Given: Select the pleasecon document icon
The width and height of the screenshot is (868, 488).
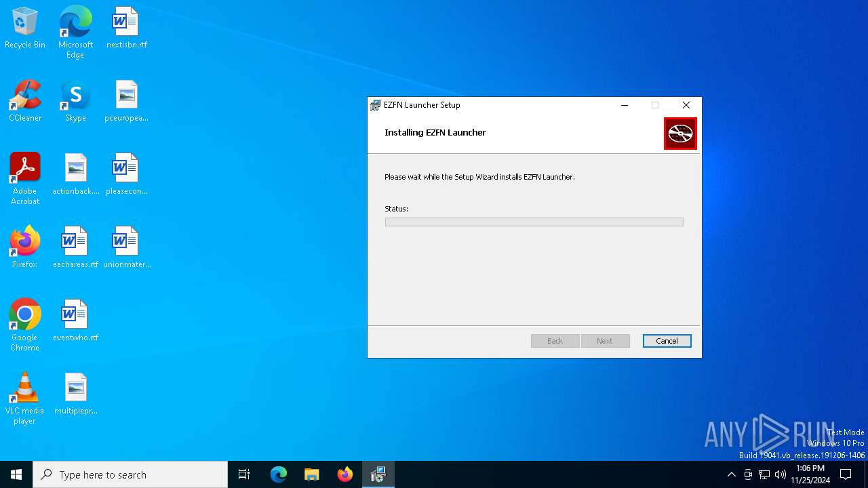Looking at the screenshot, I should 127,175.
